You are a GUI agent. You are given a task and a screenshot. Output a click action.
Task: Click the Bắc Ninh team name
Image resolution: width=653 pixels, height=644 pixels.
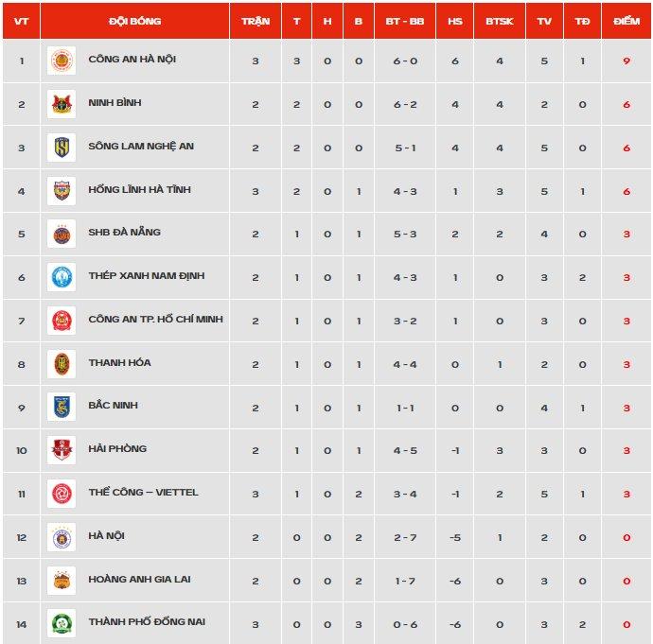point(113,405)
